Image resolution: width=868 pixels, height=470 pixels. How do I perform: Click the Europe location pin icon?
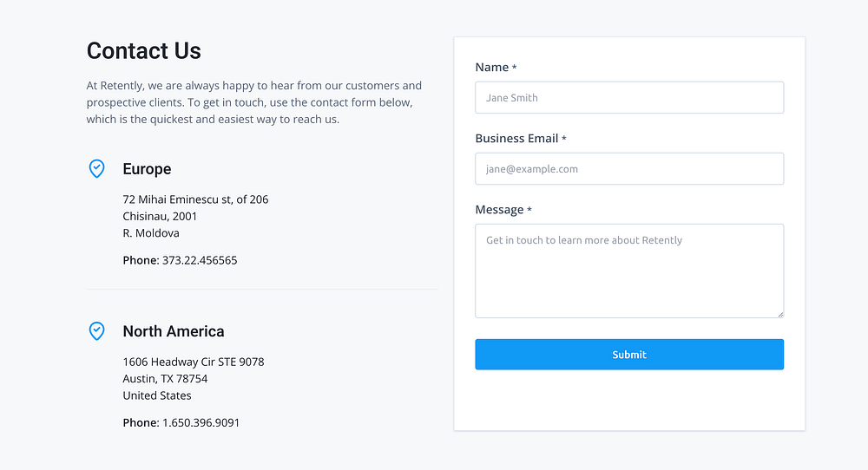[97, 168]
